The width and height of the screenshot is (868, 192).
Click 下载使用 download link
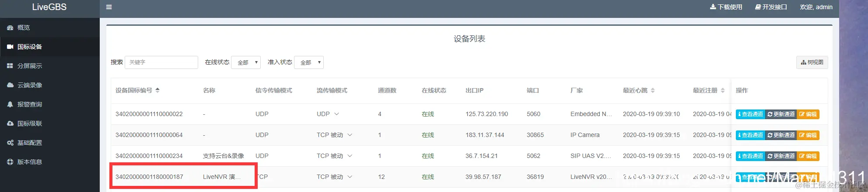[726, 7]
